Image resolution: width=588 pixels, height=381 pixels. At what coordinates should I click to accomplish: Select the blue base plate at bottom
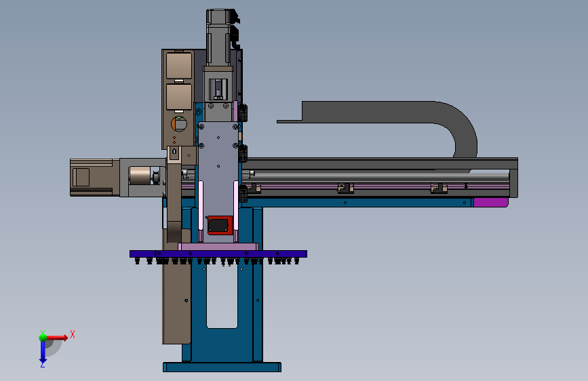point(222,367)
